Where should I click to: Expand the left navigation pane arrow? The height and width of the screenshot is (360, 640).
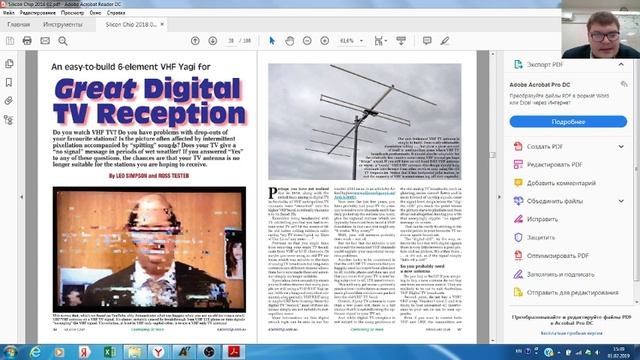tap(22, 197)
